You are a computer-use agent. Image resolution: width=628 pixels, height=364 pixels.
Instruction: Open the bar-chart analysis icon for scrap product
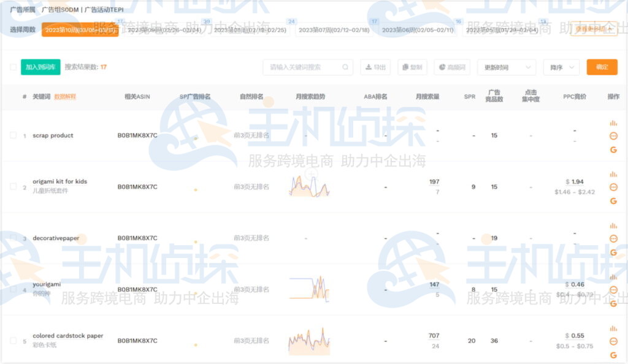(613, 123)
